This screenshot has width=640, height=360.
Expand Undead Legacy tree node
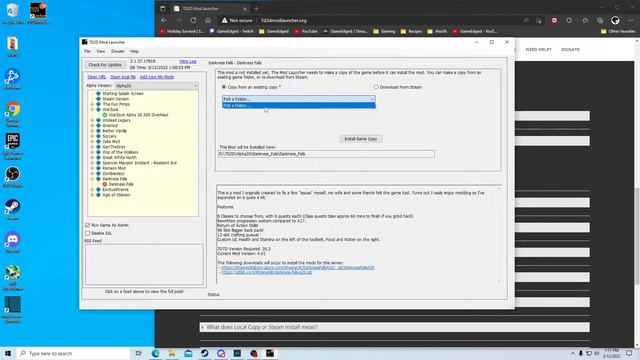92,120
